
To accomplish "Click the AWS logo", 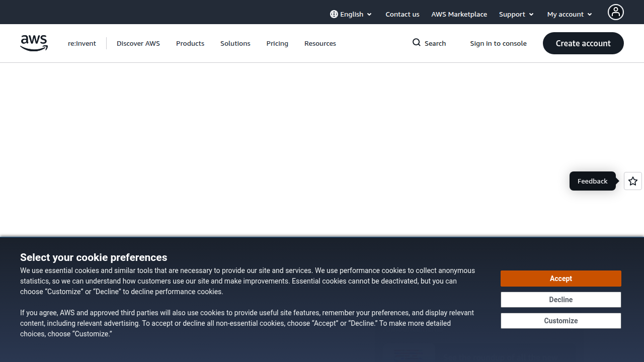I will click(x=34, y=43).
